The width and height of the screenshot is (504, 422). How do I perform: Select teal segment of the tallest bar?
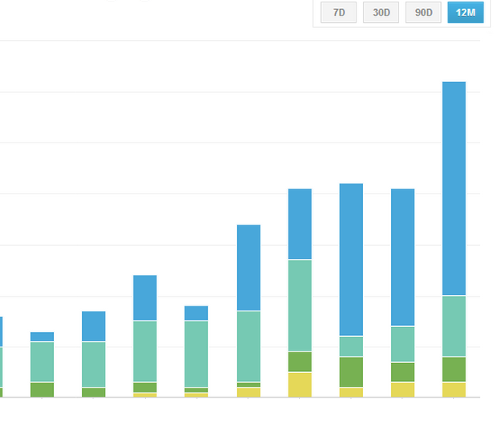click(454, 326)
